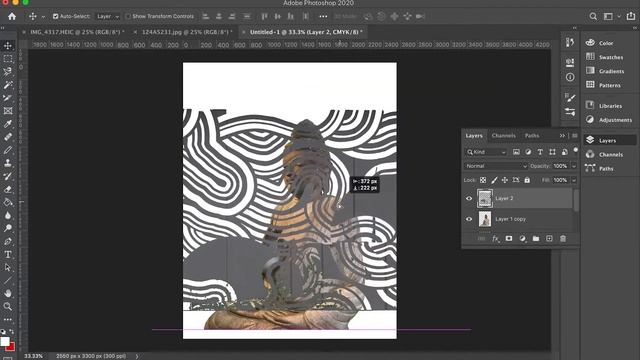Open the Edit Toolbar three-dots button
This screenshot has height=360, width=640.
8,320
